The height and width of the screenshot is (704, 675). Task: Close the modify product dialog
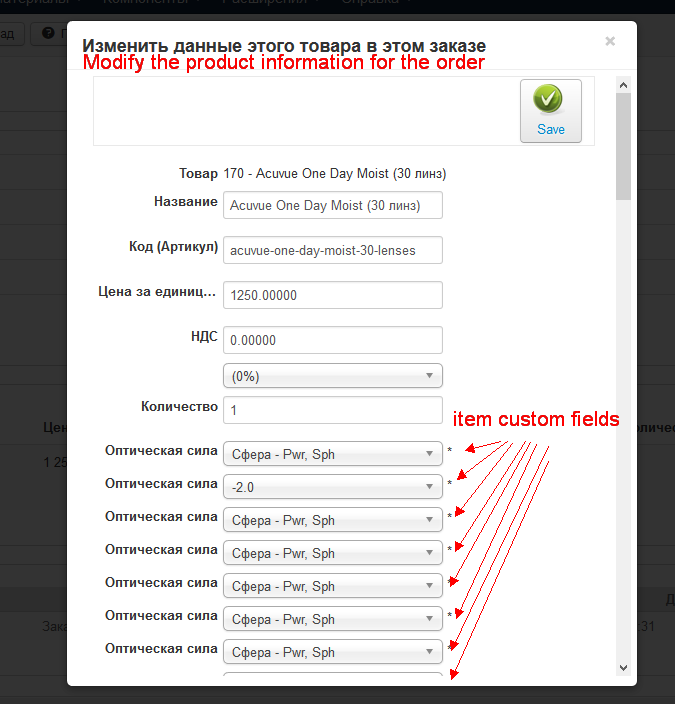pyautogui.click(x=610, y=41)
